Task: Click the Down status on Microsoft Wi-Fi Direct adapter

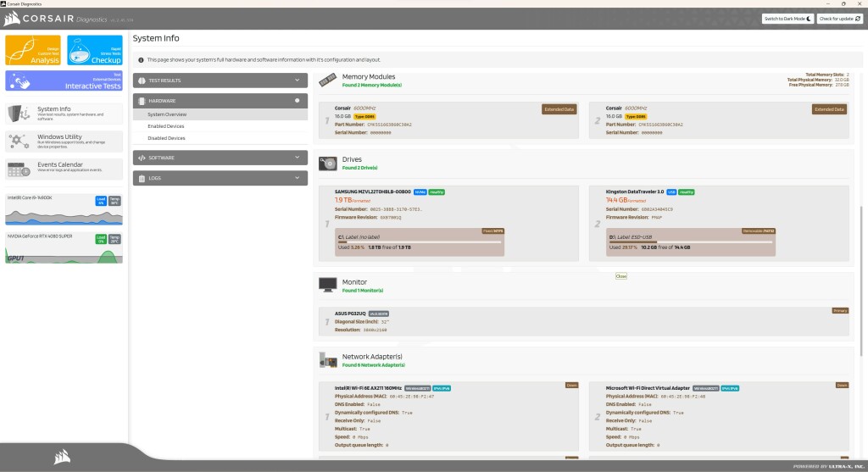Action: click(842, 385)
